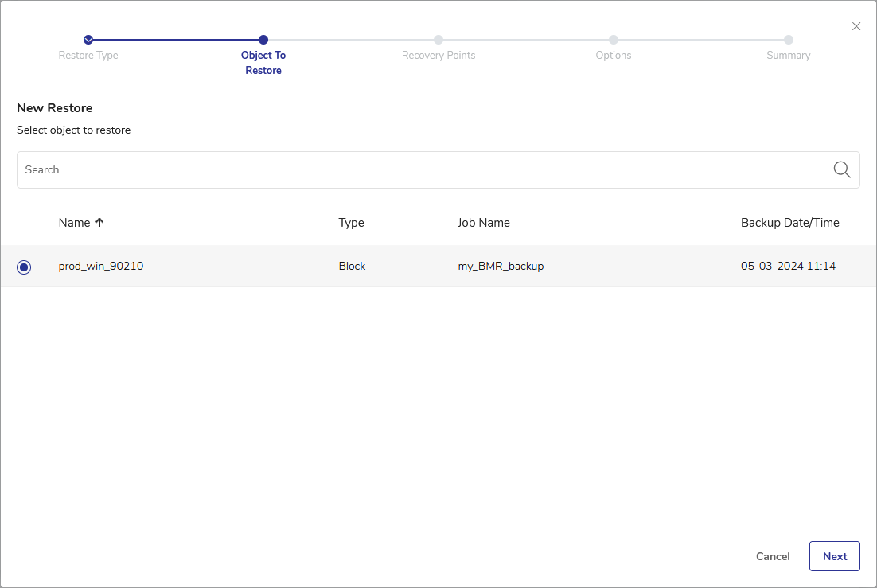
Task: Sort by the Job Name column header
Action: 483,223
